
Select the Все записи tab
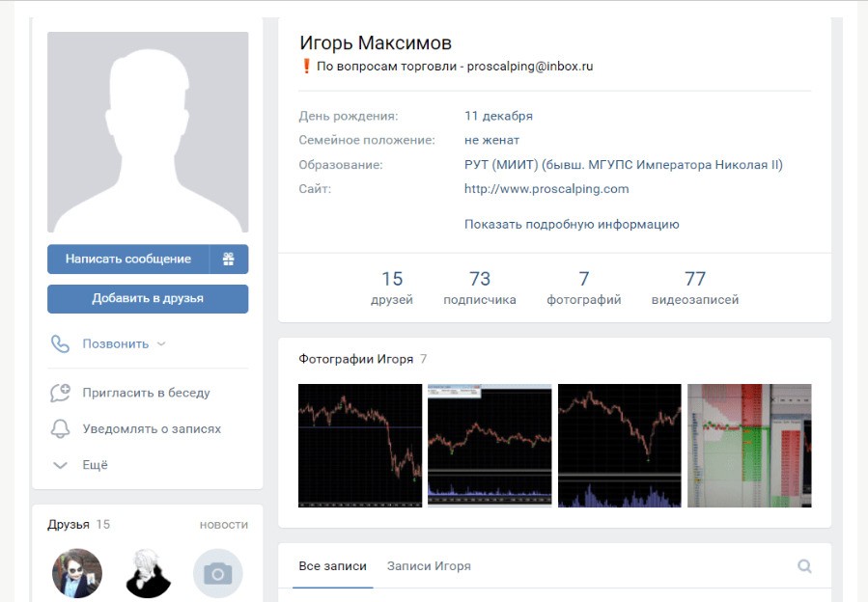(x=332, y=566)
